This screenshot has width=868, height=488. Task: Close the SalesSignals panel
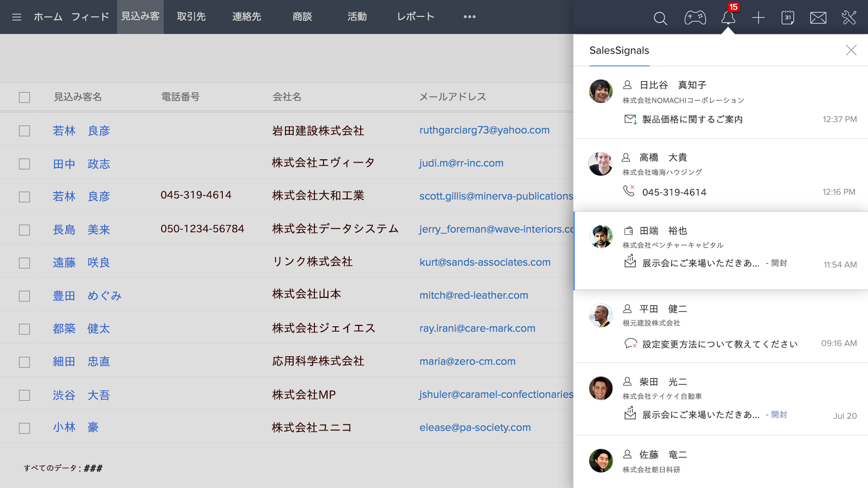[x=851, y=50]
